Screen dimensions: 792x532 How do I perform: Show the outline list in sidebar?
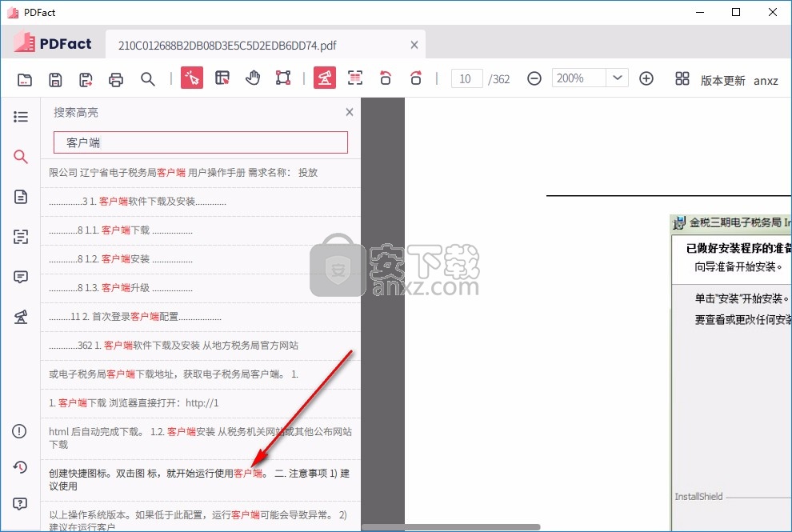pos(20,117)
